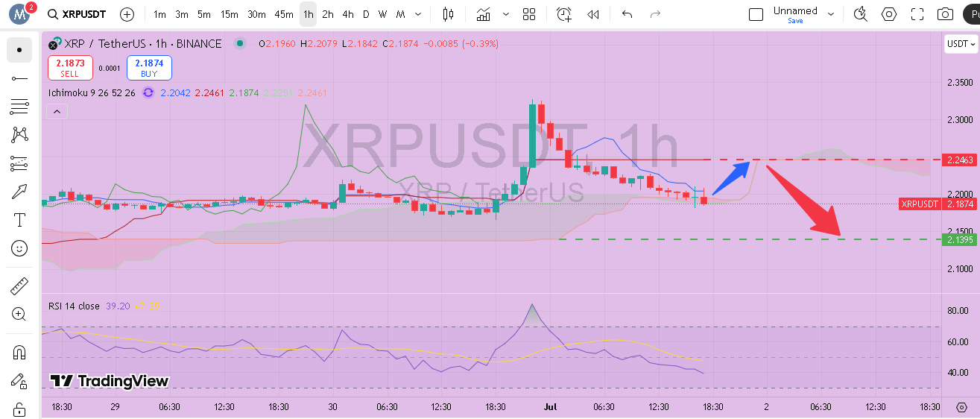Activate the zoom in tool
The image size is (980, 419).
click(19, 315)
